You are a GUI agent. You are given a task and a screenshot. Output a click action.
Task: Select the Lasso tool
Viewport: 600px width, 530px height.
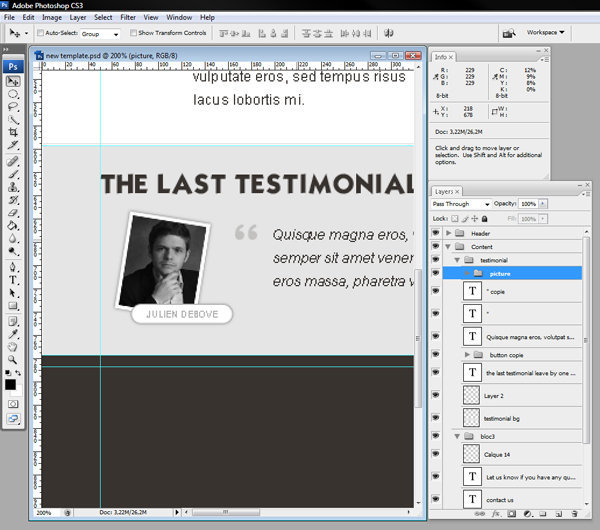click(x=13, y=107)
